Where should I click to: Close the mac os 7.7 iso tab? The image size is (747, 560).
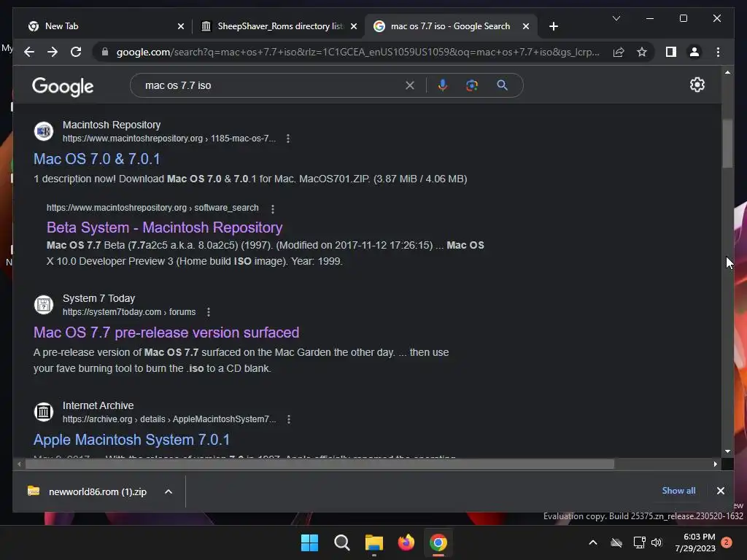[x=526, y=26]
